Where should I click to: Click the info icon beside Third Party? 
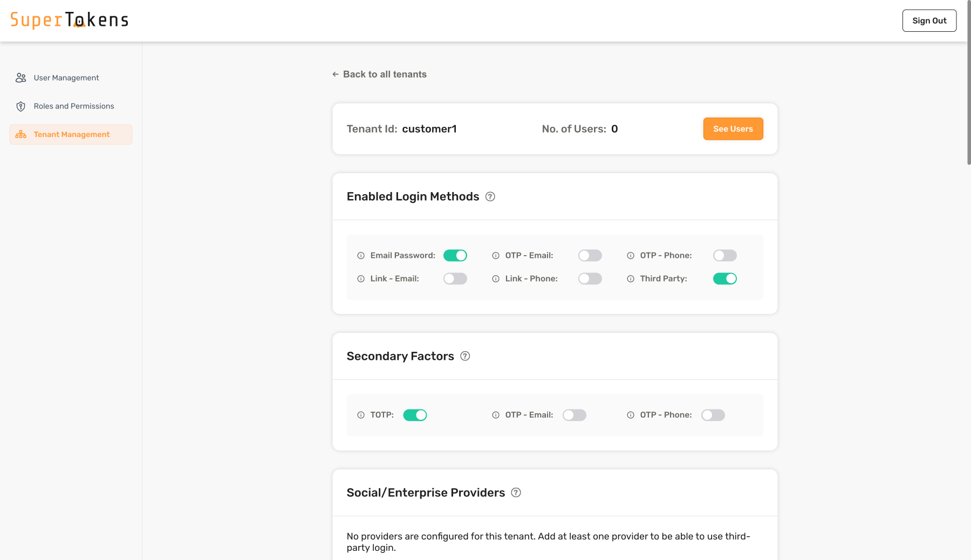(x=630, y=278)
